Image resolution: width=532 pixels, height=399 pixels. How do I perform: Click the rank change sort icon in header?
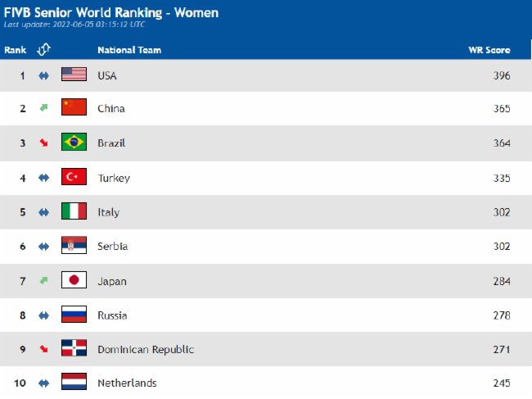tap(43, 50)
